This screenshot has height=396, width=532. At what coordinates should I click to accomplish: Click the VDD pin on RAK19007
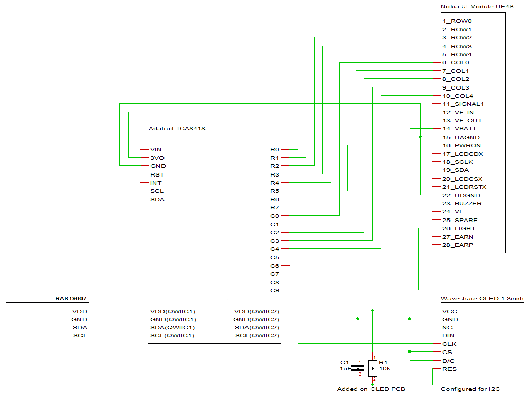click(x=80, y=311)
